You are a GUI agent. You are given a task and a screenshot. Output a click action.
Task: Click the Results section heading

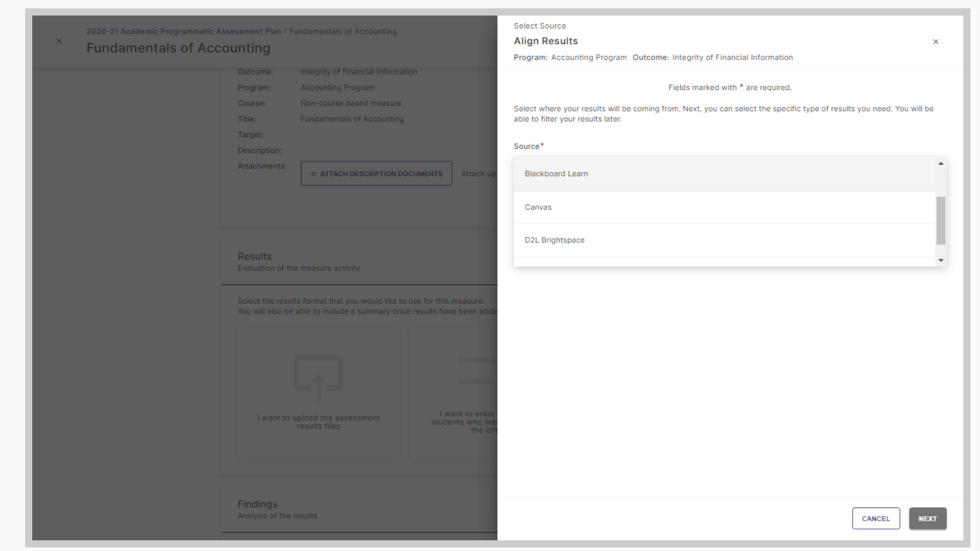point(255,256)
